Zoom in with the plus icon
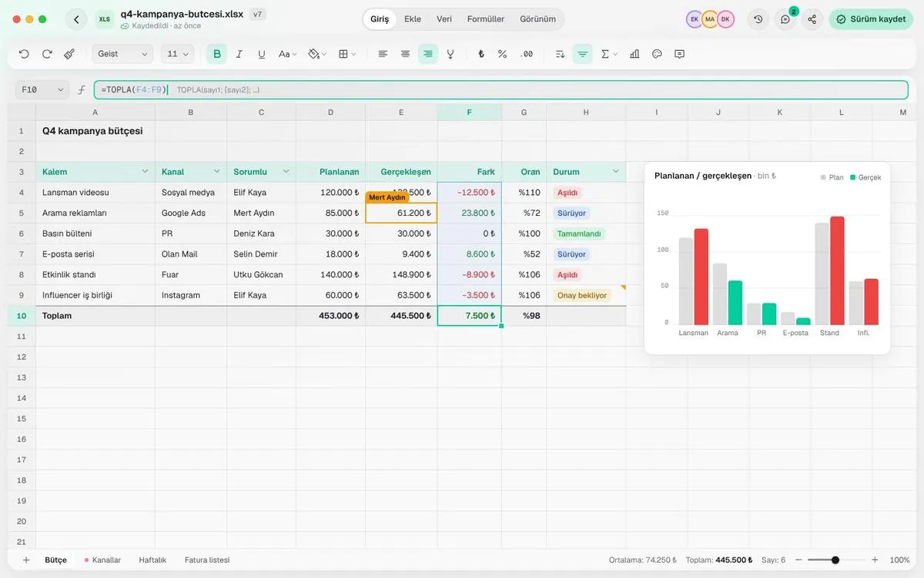The image size is (924, 578). [x=875, y=560]
